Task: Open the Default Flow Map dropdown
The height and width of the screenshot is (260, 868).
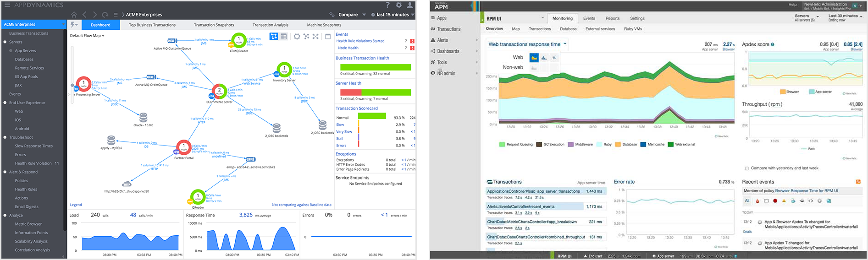Action: click(87, 36)
